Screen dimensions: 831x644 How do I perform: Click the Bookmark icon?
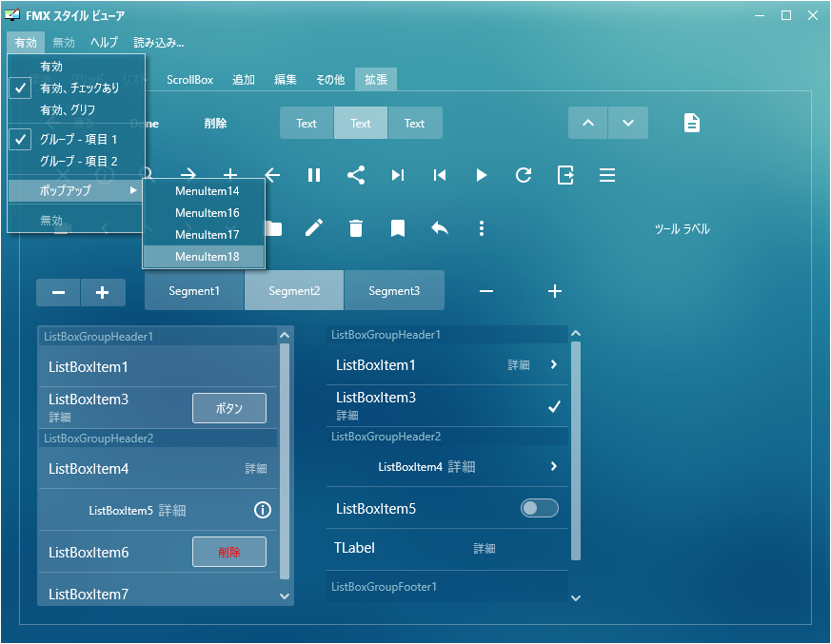(x=397, y=228)
